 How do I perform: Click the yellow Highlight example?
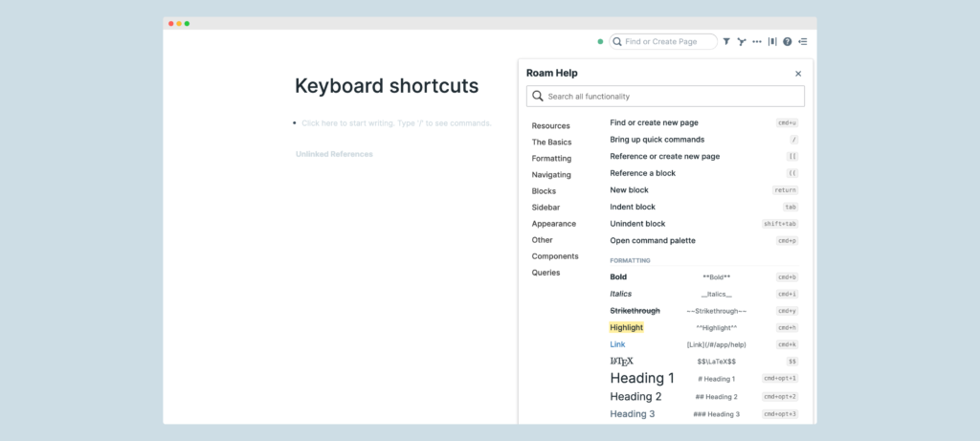point(626,327)
